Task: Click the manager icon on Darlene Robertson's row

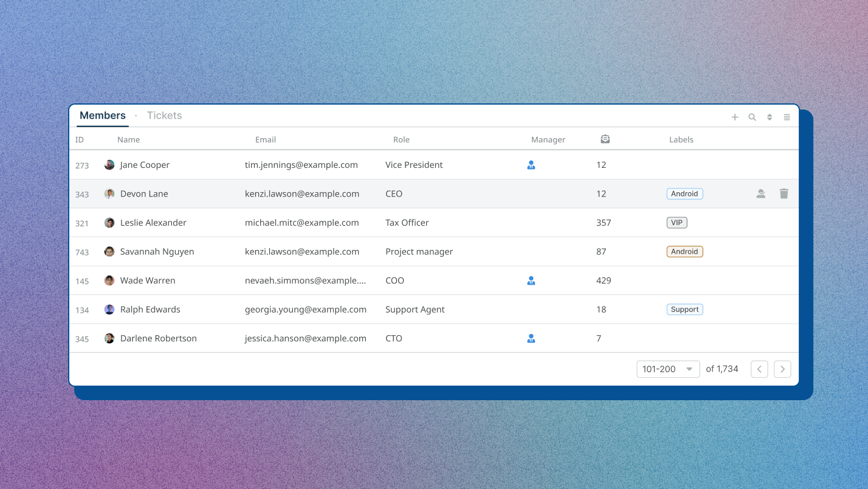Action: [531, 338]
